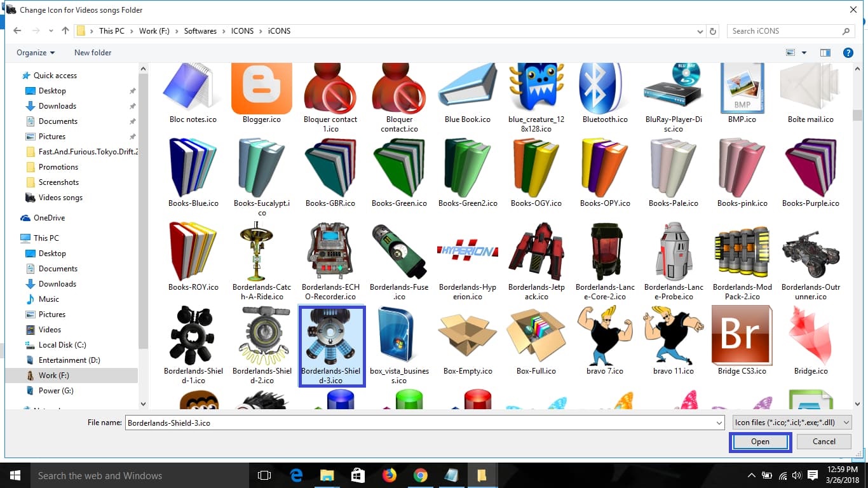Select the Books-Purple.ico icon

pyautogui.click(x=810, y=167)
